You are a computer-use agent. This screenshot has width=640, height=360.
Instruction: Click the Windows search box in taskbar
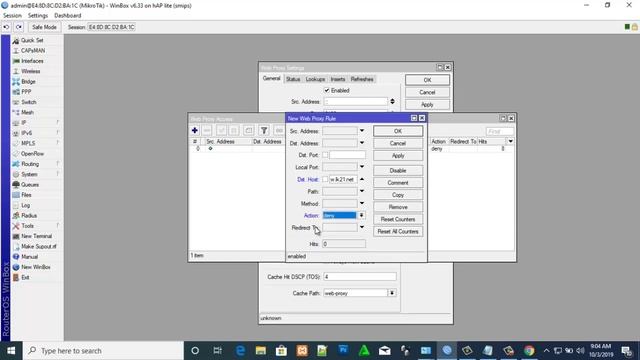[x=103, y=351]
